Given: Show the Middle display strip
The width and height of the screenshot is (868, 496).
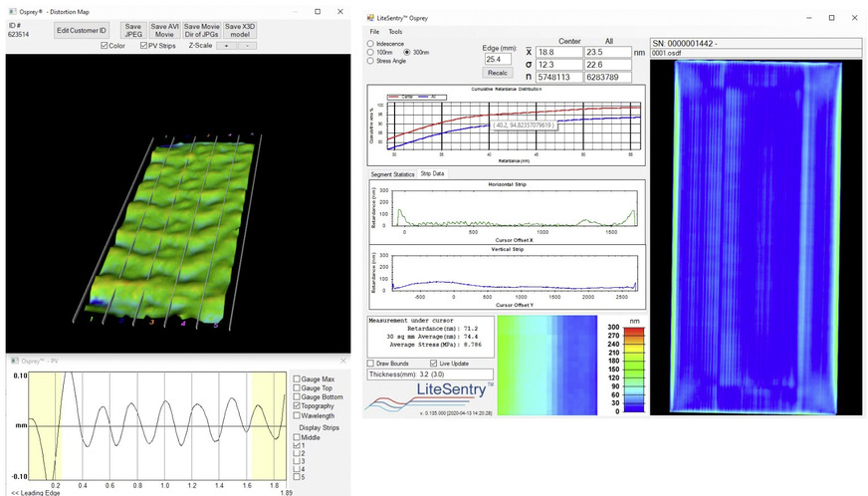Looking at the screenshot, I should point(297,436).
